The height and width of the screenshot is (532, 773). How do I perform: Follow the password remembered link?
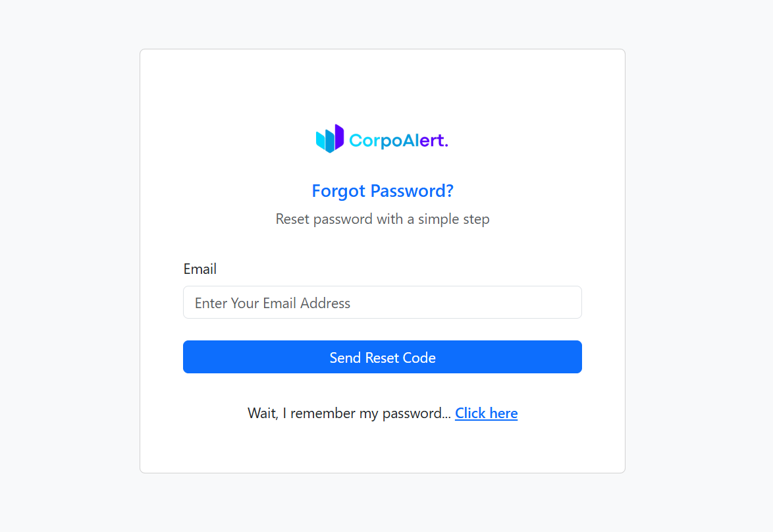486,413
